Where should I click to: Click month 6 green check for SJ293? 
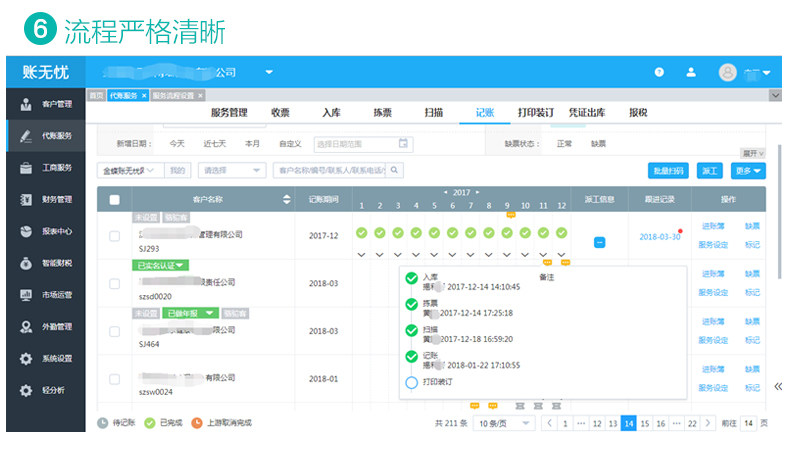[x=452, y=232]
